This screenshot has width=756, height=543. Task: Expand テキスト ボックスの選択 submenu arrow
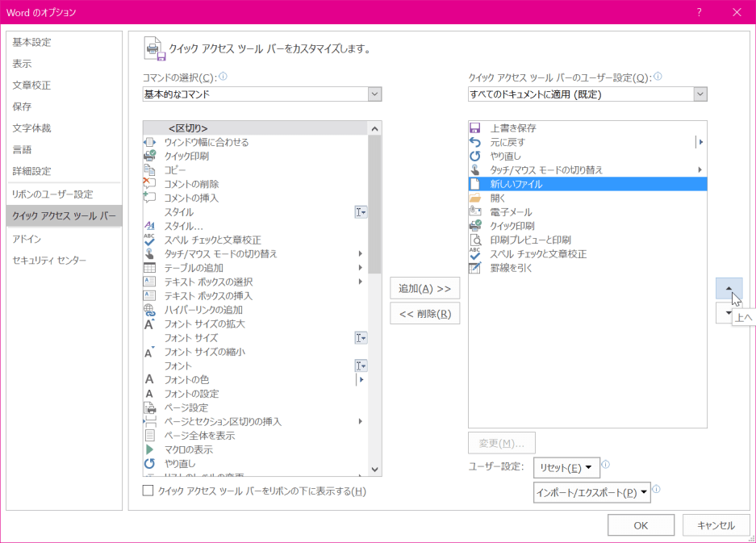(360, 282)
